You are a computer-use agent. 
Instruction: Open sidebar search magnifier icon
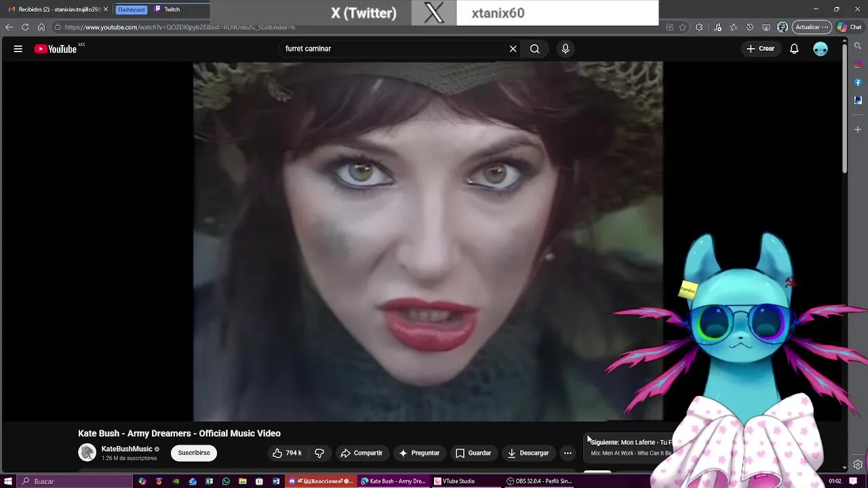click(858, 45)
